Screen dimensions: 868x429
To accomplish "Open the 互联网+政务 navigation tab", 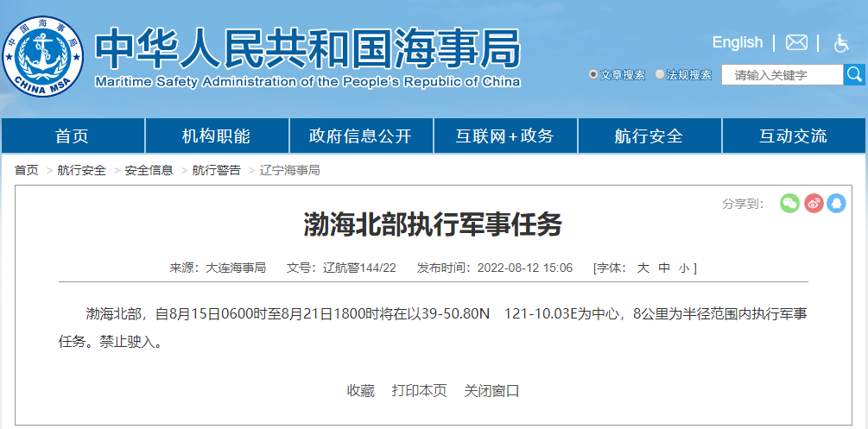I will point(505,136).
